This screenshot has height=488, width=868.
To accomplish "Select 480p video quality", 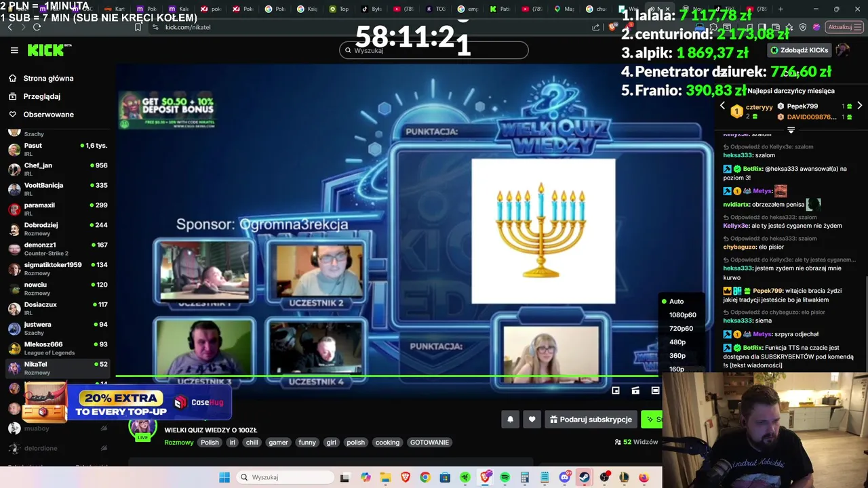I will coord(677,342).
